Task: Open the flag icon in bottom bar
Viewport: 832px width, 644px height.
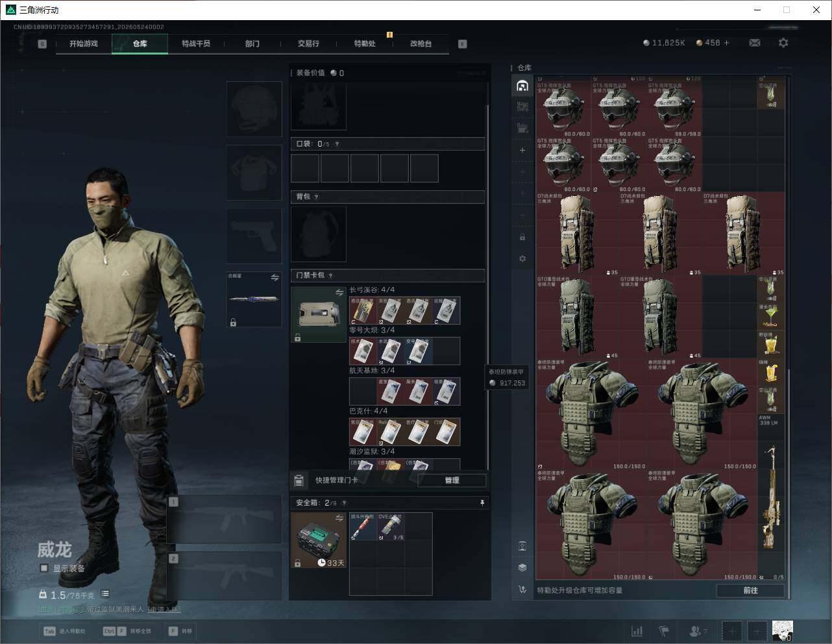Action: [664, 631]
